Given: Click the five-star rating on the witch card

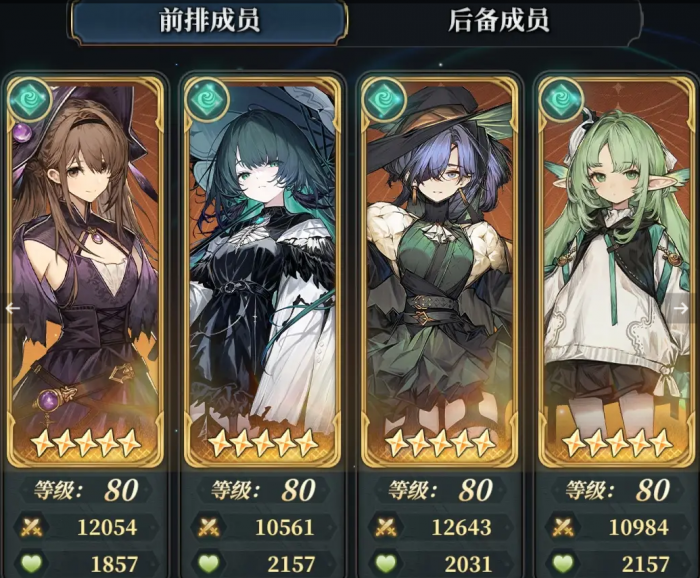Looking at the screenshot, I should click(86, 442).
